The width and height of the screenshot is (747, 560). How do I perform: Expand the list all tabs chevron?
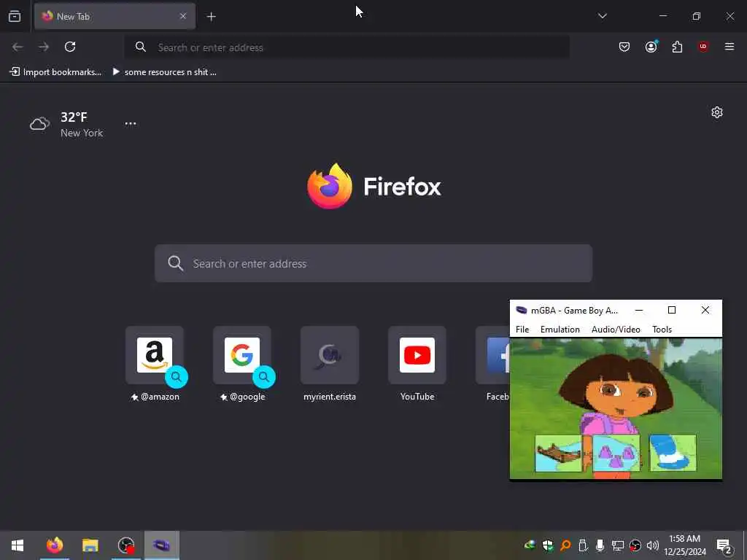[602, 16]
